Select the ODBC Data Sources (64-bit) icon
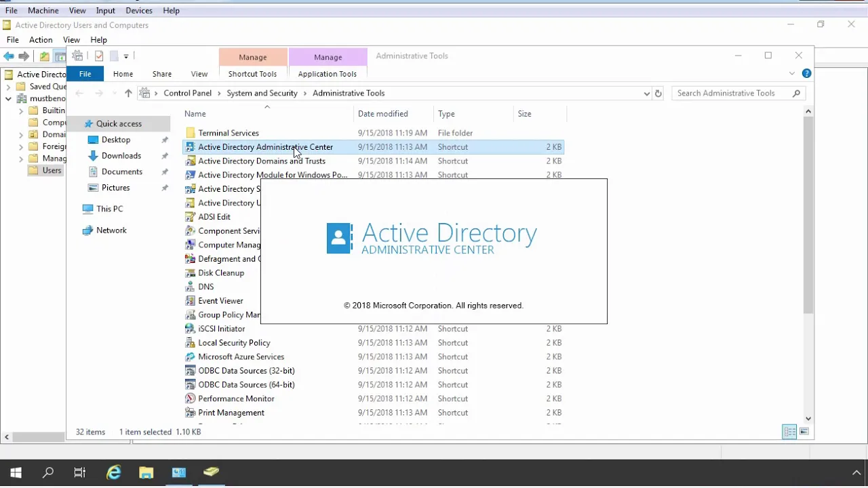This screenshot has height=488, width=868. [191, 385]
